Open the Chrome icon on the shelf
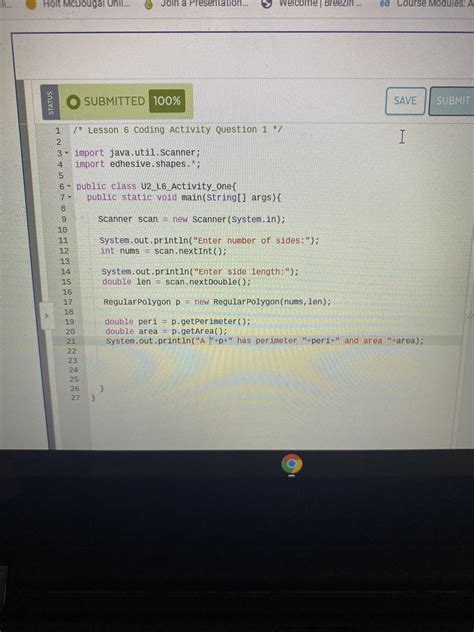 tap(292, 464)
